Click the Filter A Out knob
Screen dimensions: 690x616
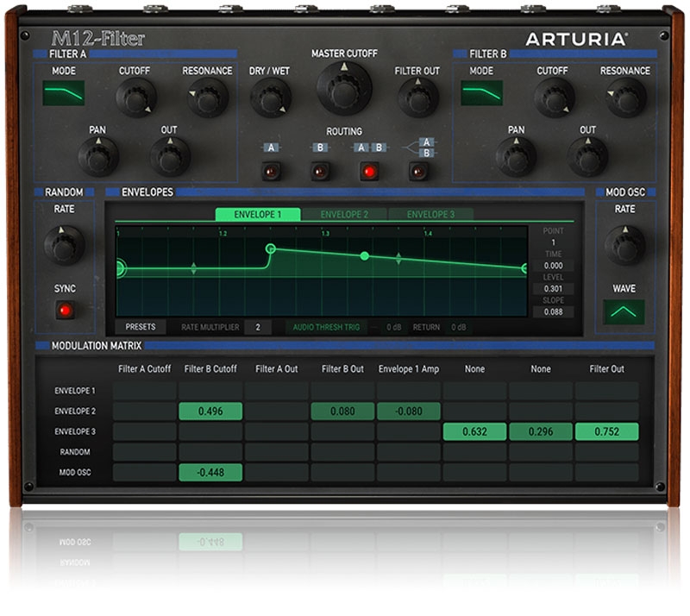click(x=170, y=157)
